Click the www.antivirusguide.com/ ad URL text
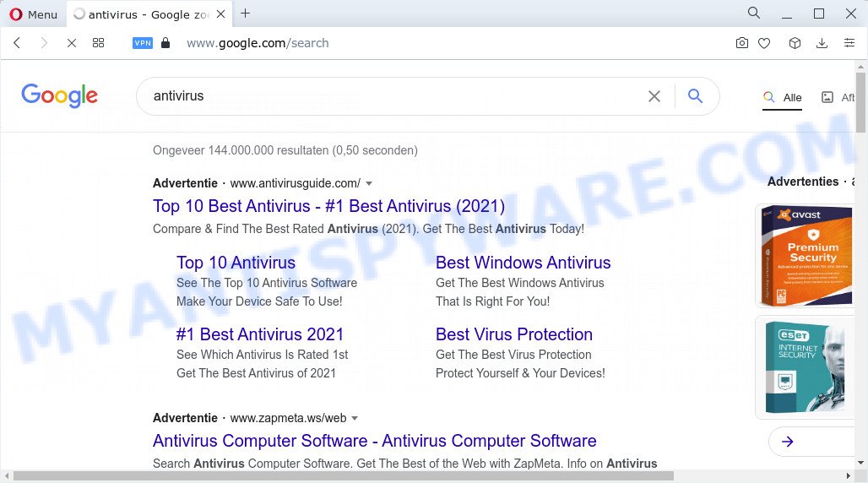The width and height of the screenshot is (868, 483). 295,183
